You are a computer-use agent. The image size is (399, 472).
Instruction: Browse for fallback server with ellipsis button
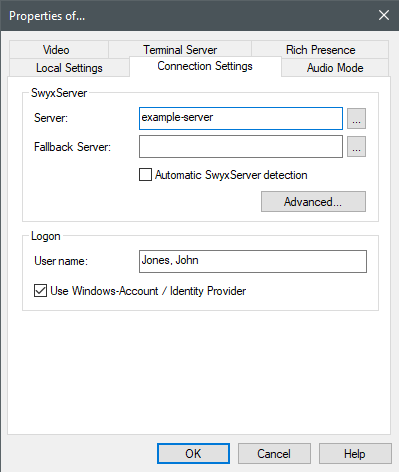tap(356, 146)
